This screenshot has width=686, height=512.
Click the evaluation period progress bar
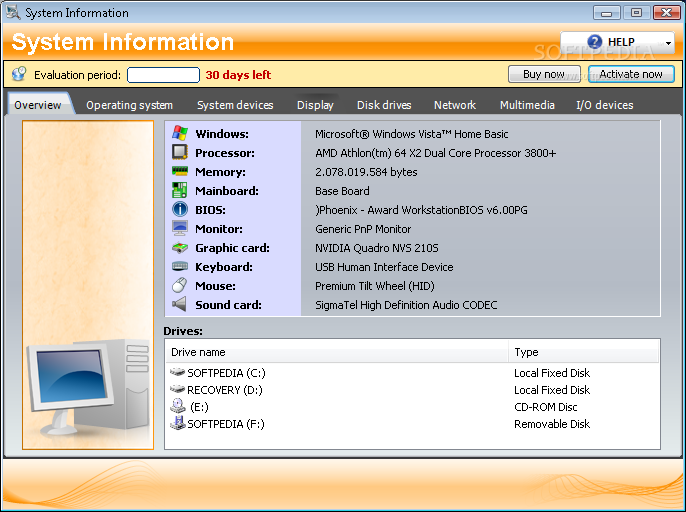coord(163,75)
